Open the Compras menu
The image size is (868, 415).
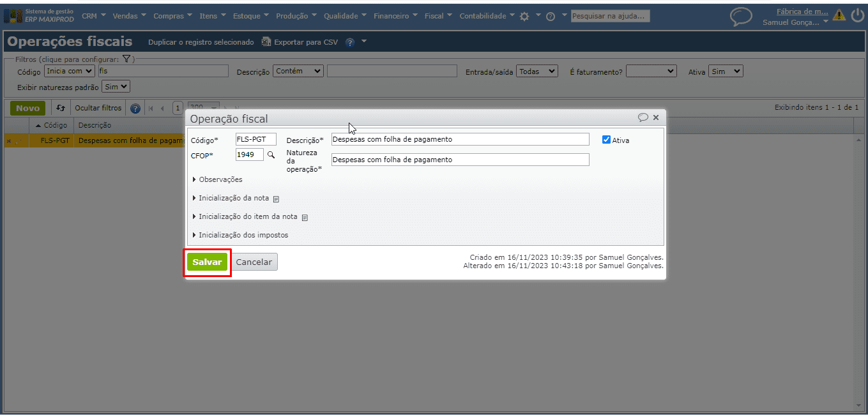click(173, 16)
